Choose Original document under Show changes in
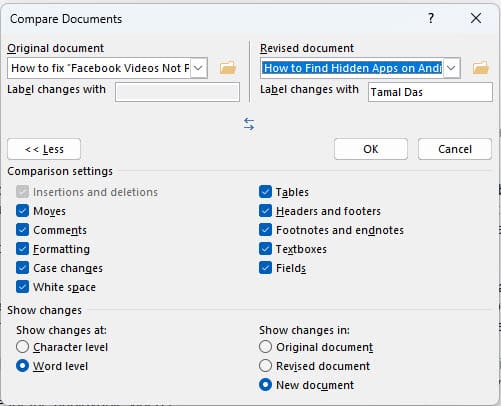Image resolution: width=501 pixels, height=406 pixels. coord(265,347)
